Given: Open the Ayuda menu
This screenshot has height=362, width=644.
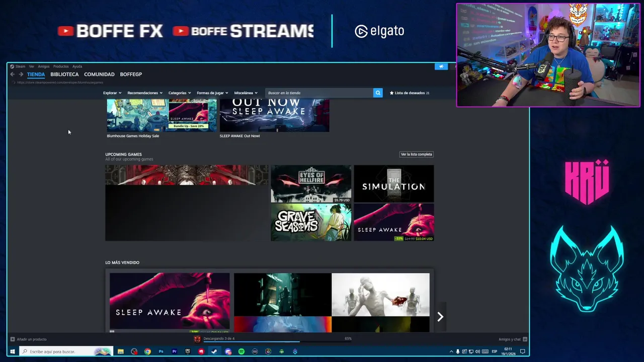Looking at the screenshot, I should tap(77, 66).
